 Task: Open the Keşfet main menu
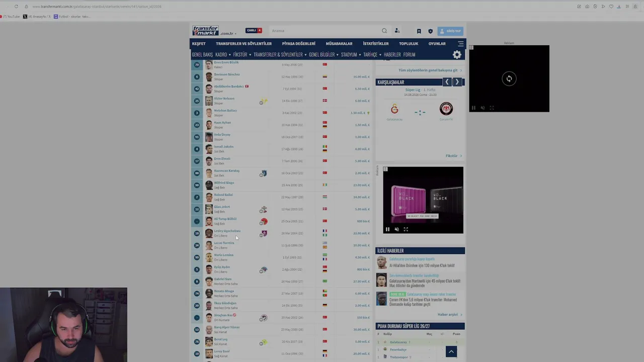tap(199, 44)
